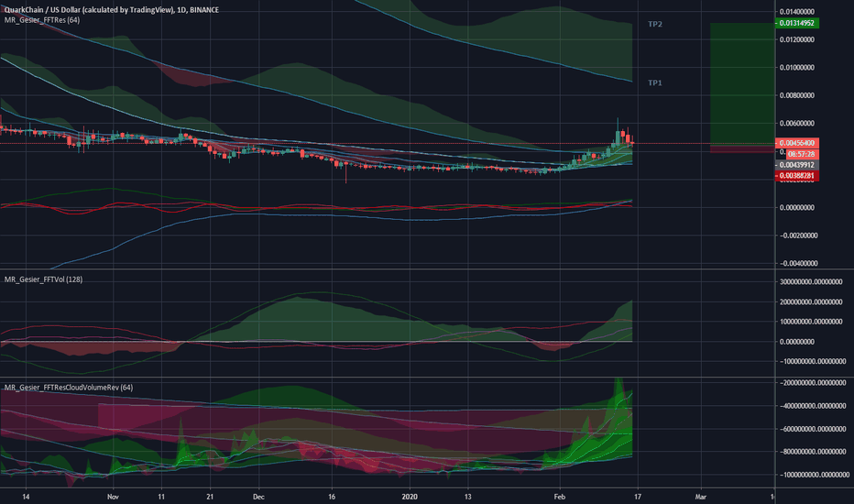The width and height of the screenshot is (854, 504).
Task: Click the -400000000 value on bottom pane axis
Action: (x=812, y=406)
